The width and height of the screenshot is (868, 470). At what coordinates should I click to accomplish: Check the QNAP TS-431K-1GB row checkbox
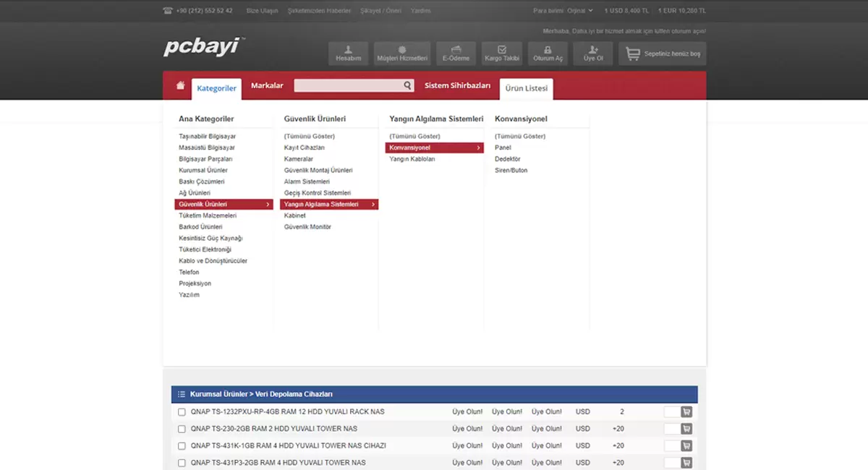(182, 446)
